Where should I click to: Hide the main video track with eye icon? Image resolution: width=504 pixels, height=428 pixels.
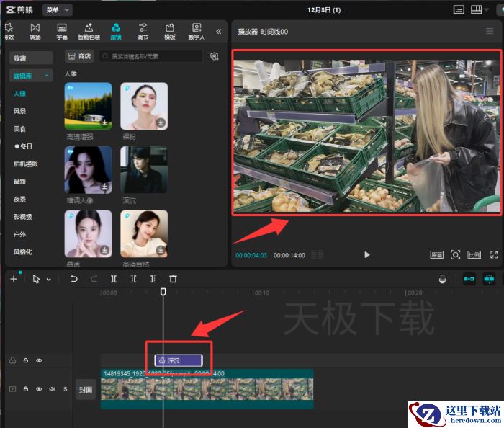(39, 389)
